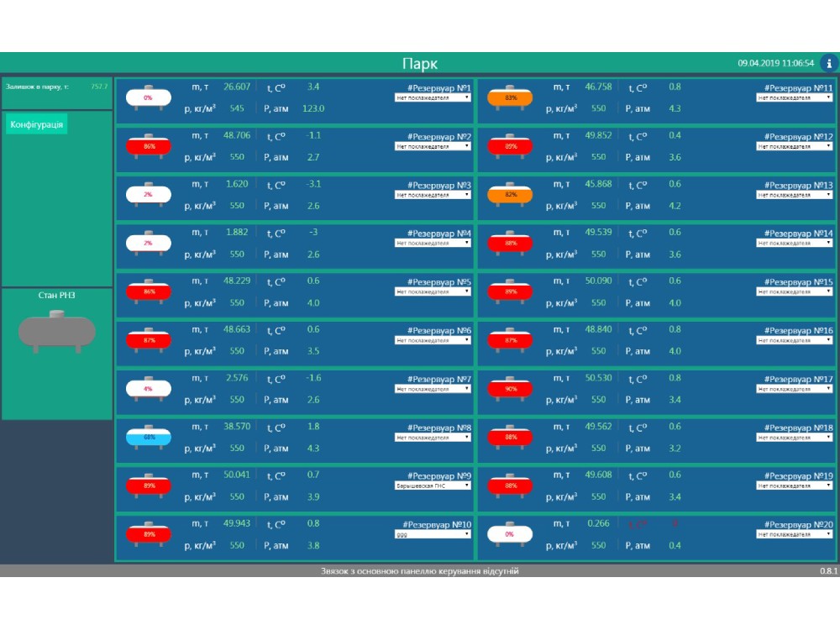Click the empty 0% tank icon for Резервуар №20
The height and width of the screenshot is (630, 840).
point(511,534)
